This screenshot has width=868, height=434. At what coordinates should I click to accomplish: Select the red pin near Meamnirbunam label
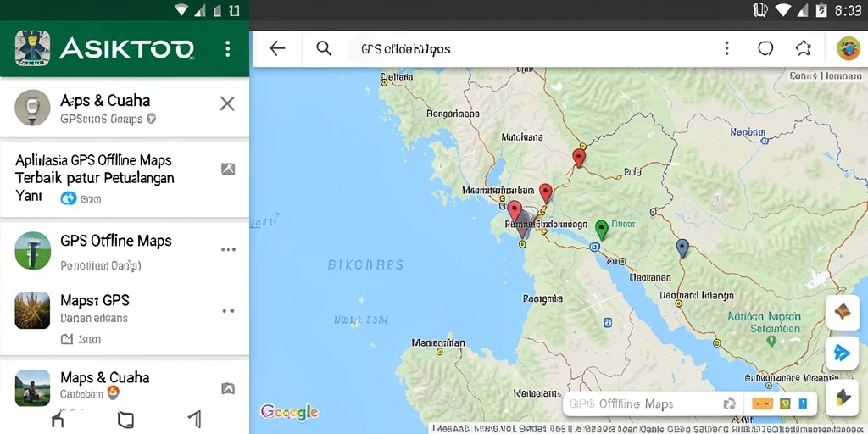546,192
